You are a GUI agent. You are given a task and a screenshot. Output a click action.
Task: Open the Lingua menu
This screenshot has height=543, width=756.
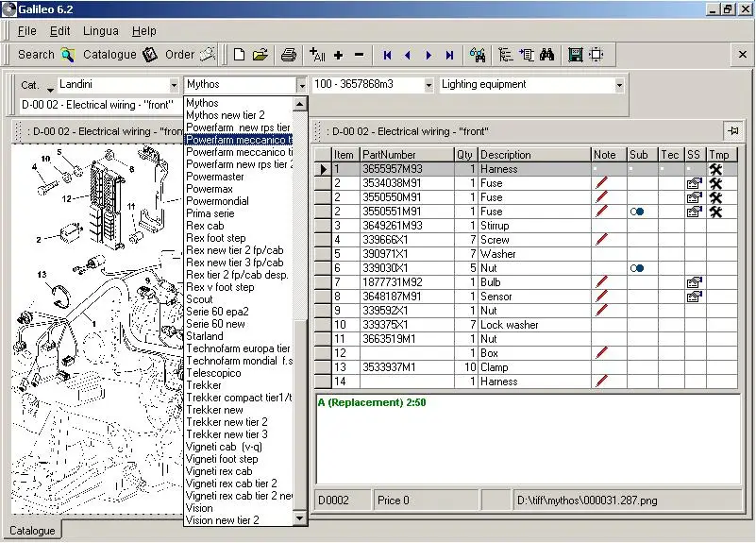101,31
